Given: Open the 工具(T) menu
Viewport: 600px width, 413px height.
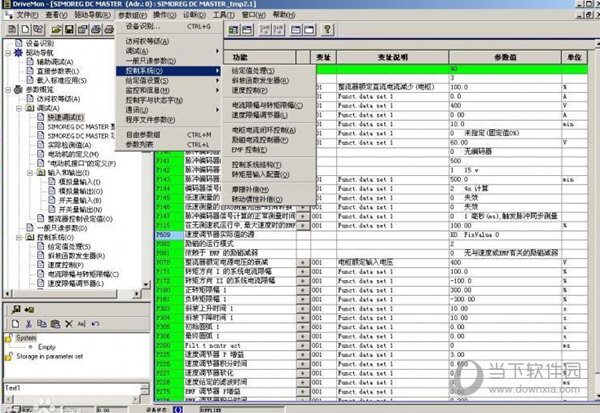Looking at the screenshot, I should click(224, 15).
